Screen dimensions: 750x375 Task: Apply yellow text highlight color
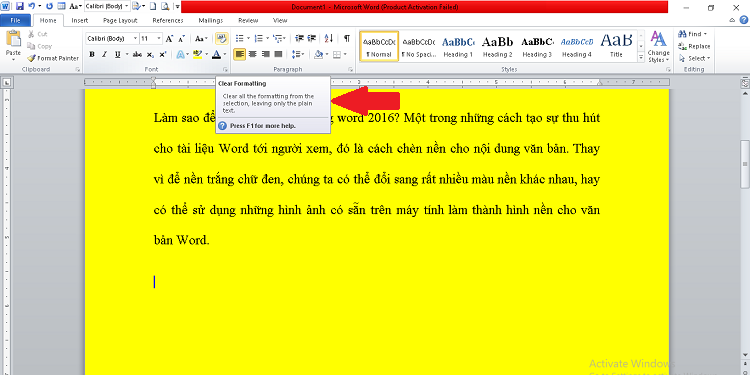click(x=197, y=55)
